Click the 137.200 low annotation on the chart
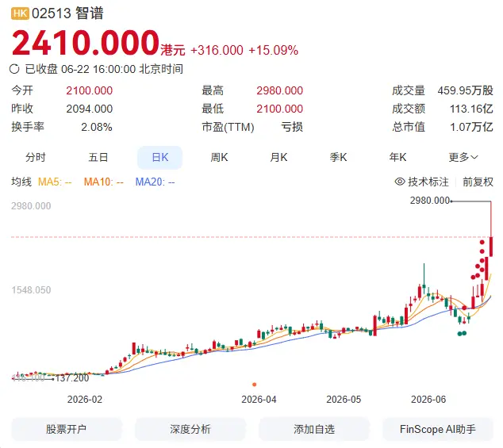 tap(72, 378)
